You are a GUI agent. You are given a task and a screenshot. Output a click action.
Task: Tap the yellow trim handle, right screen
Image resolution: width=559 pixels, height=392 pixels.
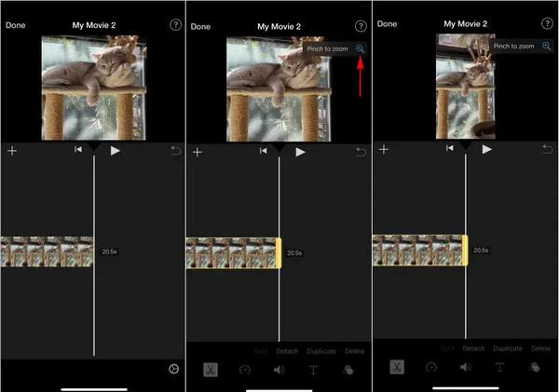[x=465, y=250]
